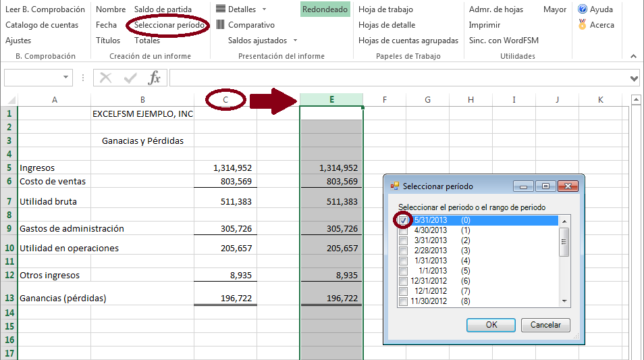The width and height of the screenshot is (644, 360).
Task: Click the Utilidad bruta label cell
Action: 55,201
